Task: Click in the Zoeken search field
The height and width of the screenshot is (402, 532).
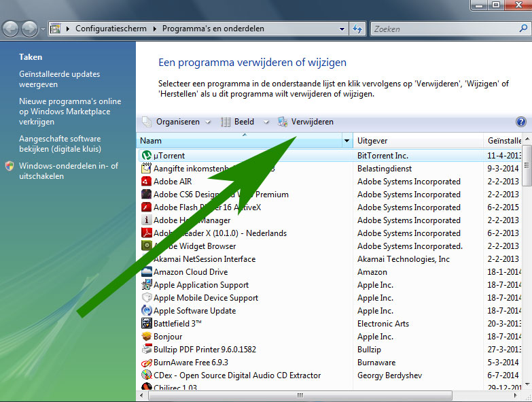Action: click(444, 29)
